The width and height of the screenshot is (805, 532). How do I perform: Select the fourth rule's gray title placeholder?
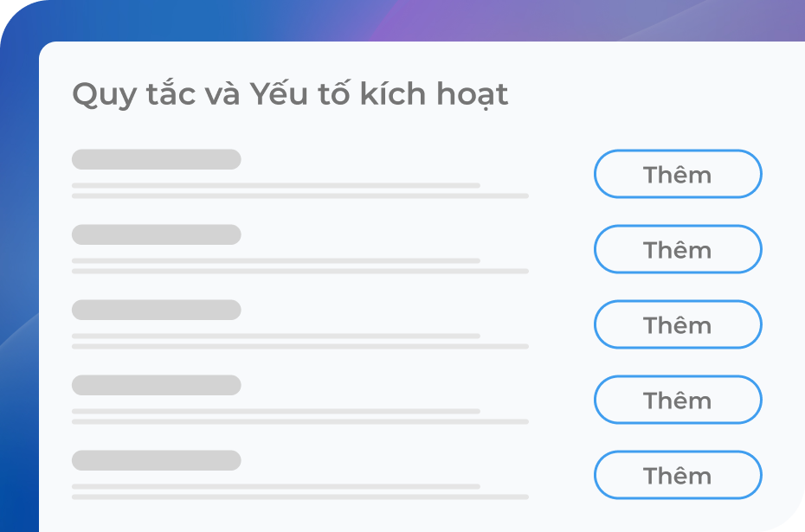click(156, 385)
